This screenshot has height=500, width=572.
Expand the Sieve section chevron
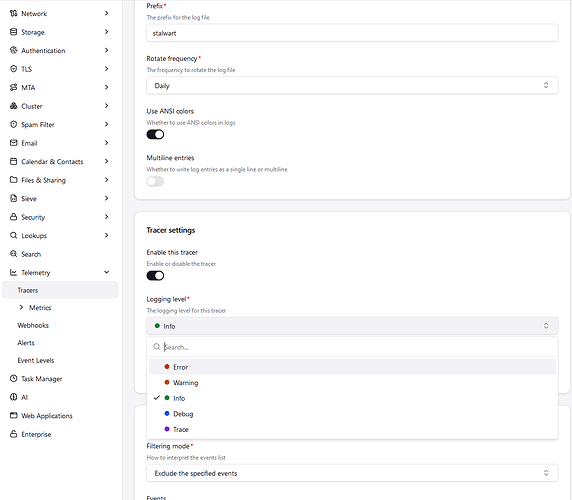(x=107, y=198)
